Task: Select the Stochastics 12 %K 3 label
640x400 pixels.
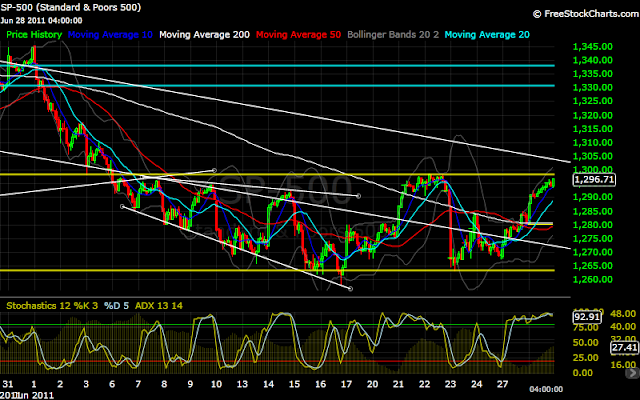Action: (52, 306)
